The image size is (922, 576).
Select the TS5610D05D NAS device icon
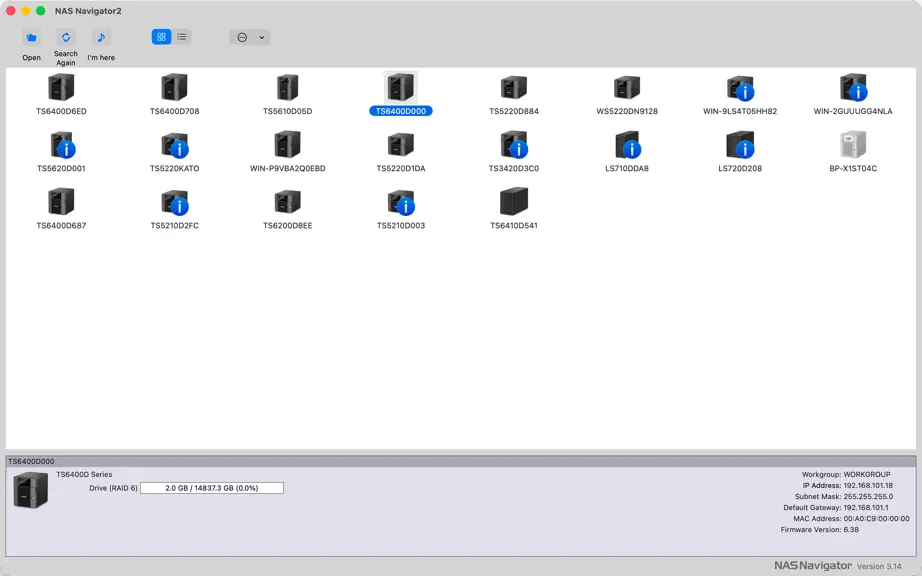288,88
